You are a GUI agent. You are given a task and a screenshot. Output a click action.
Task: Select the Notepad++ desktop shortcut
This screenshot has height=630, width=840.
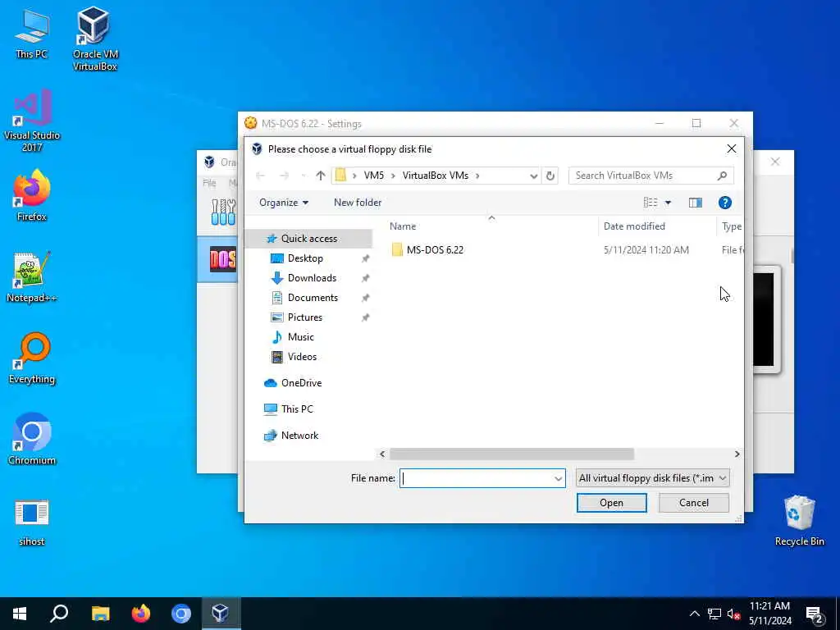coord(32,277)
